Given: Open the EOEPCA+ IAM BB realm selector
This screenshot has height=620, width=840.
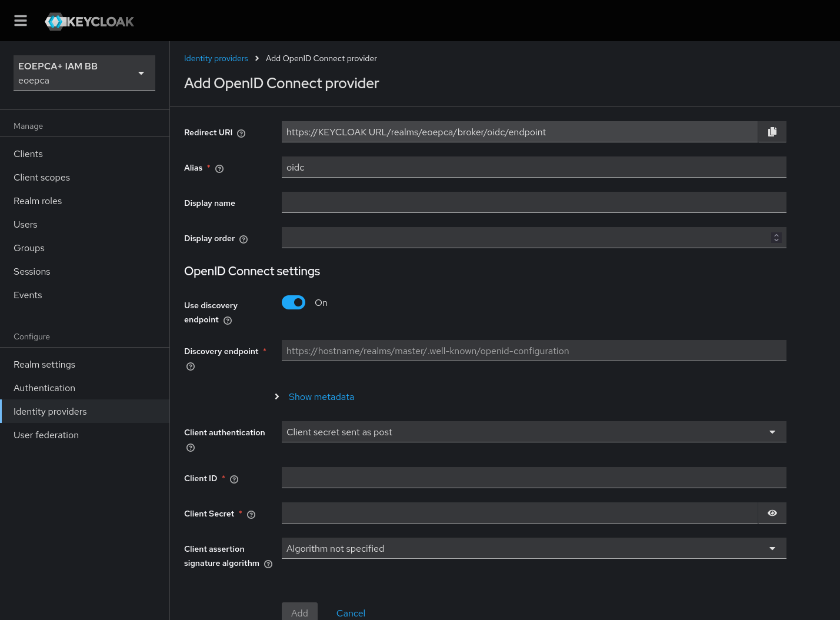Looking at the screenshot, I should click(x=84, y=73).
